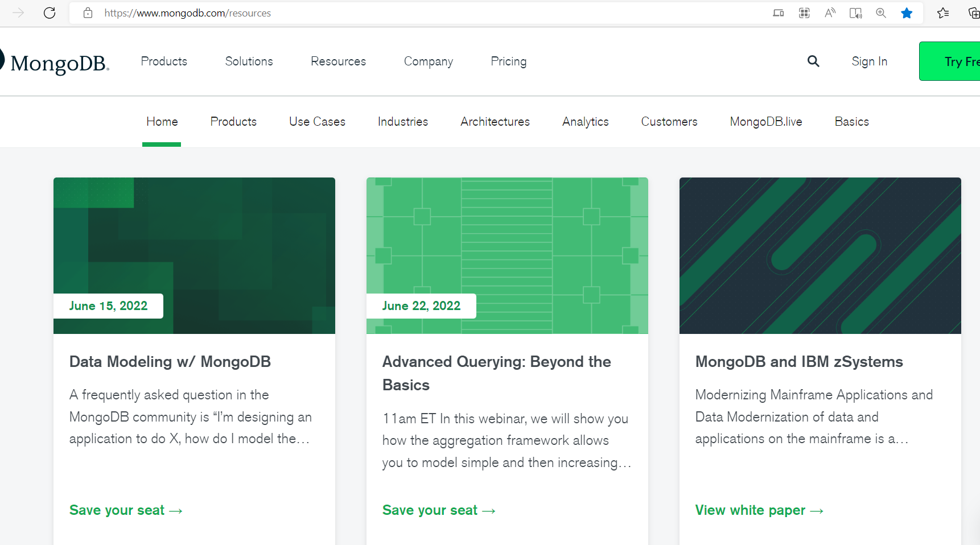The height and width of the screenshot is (545, 980).
Task: Open the MongoDB site search magnifier
Action: (x=813, y=61)
